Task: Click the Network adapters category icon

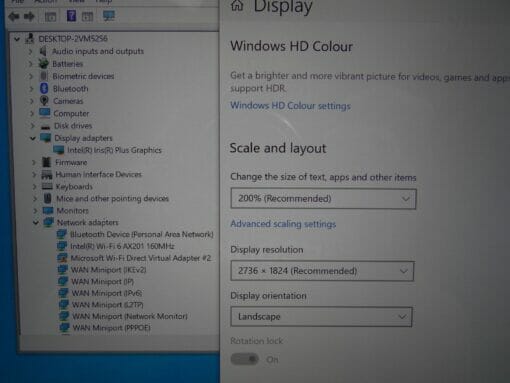Action: [x=49, y=222]
